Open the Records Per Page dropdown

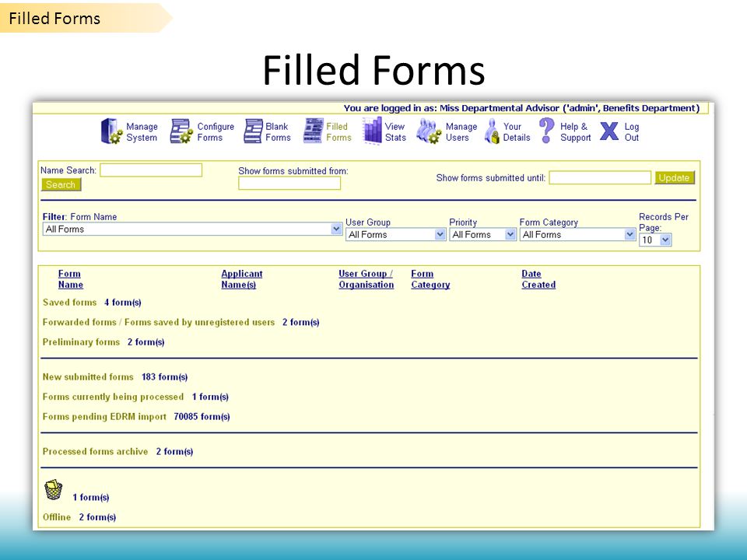click(655, 240)
